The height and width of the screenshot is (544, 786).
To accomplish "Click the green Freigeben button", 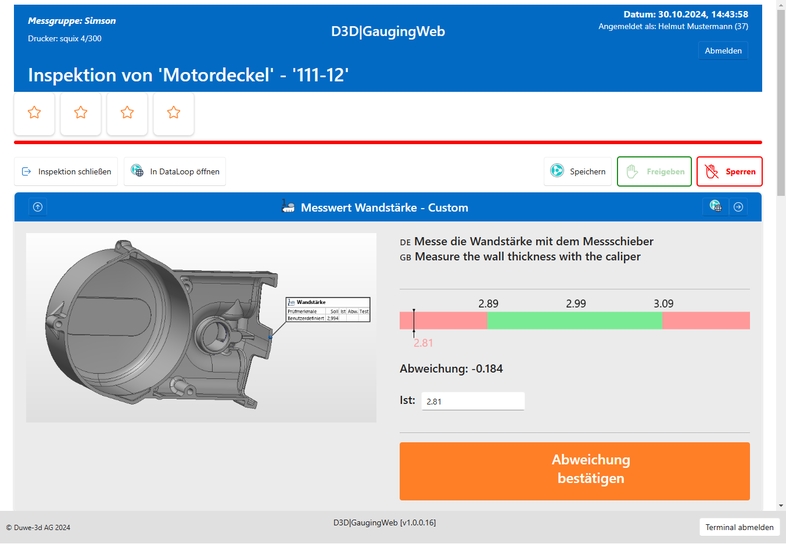I will [654, 171].
